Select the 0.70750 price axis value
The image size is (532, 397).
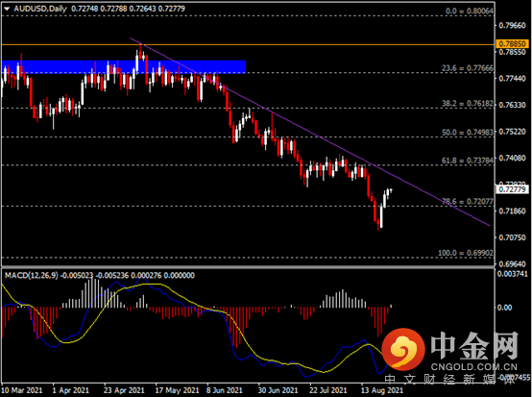[513, 237]
